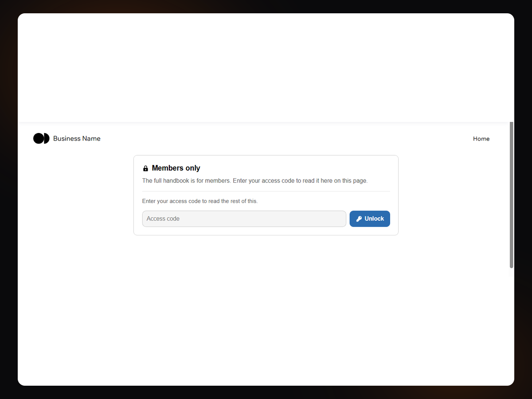Screen dimensions: 532x399
Task: Click the page's vertical scrollbar thumb
Action: [511, 195]
